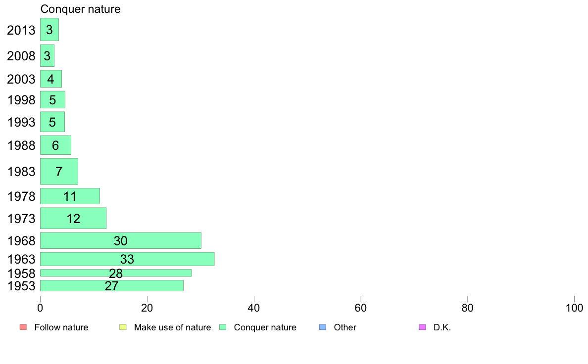Click the 100 tick on the x-axis
The image size is (588, 364).
click(x=574, y=308)
